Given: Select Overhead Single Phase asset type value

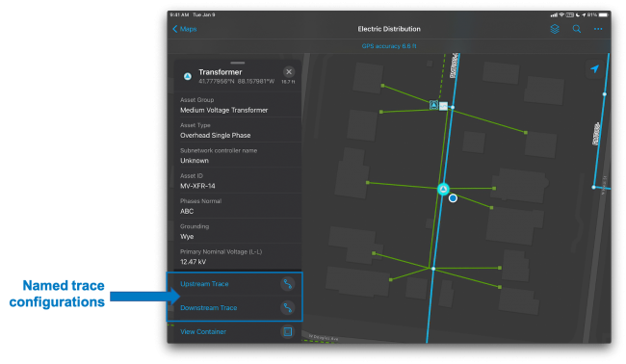Looking at the screenshot, I should (x=215, y=136).
